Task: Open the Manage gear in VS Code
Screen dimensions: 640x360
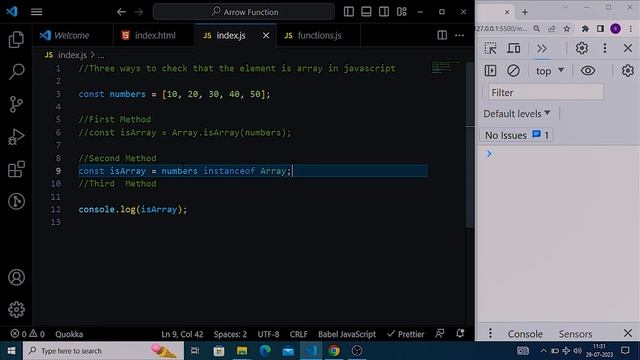Action: click(16, 309)
